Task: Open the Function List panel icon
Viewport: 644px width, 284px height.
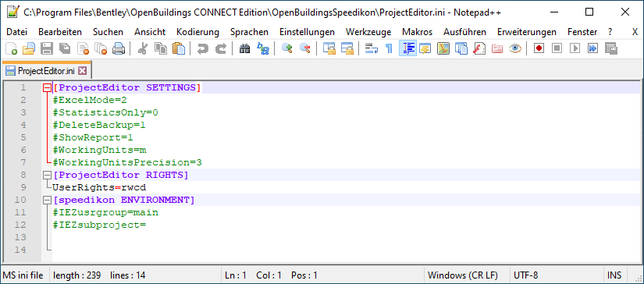Action: click(x=479, y=49)
